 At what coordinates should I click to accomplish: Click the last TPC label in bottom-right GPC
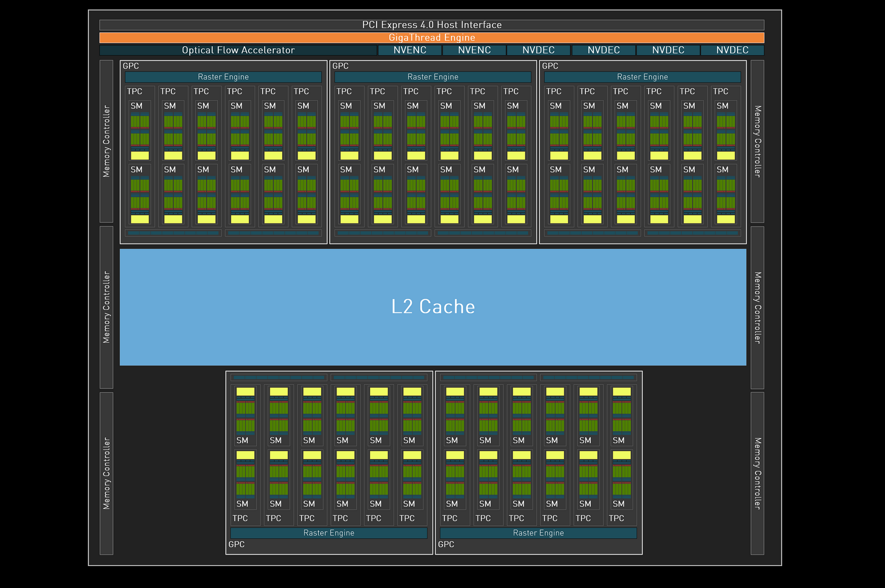point(616,518)
